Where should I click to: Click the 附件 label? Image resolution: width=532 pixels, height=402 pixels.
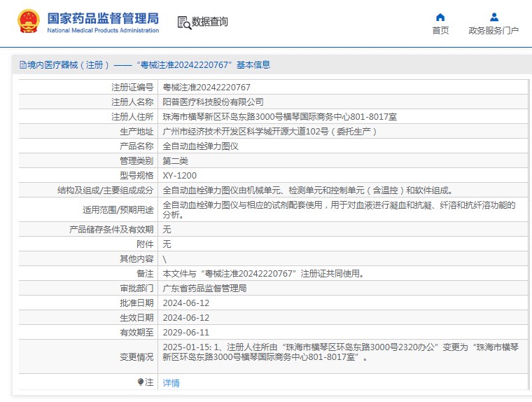click(145, 244)
